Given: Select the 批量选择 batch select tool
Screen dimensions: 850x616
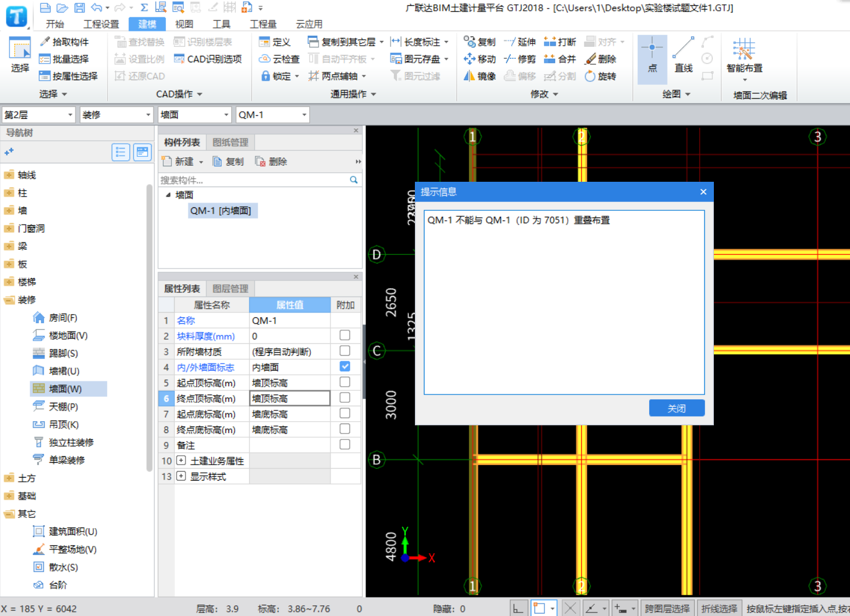Looking at the screenshot, I should pyautogui.click(x=64, y=59).
